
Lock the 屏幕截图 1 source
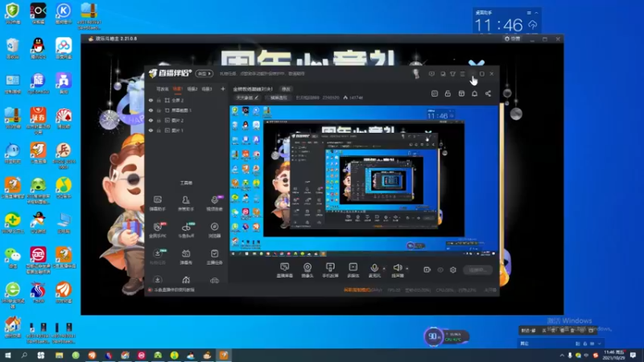click(x=159, y=110)
